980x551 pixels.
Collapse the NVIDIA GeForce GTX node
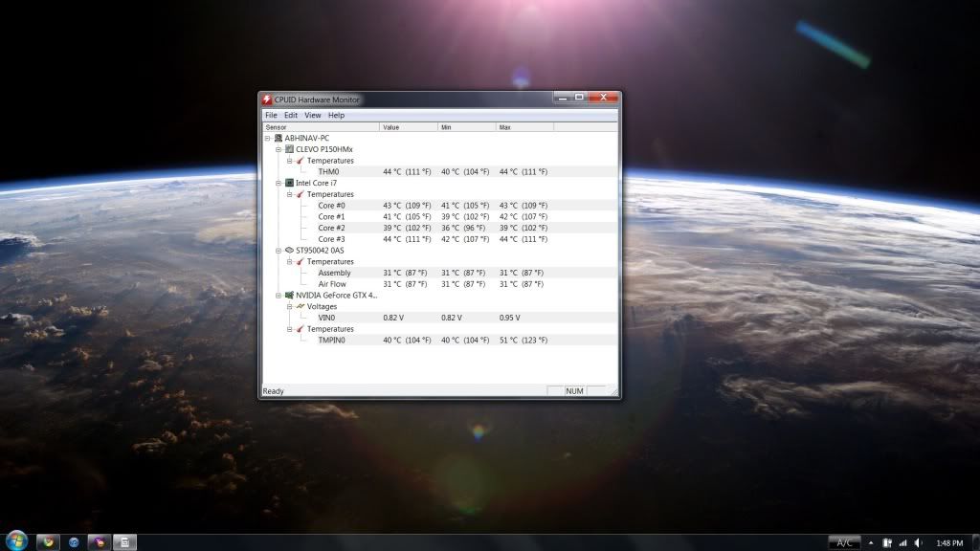pyautogui.click(x=278, y=296)
